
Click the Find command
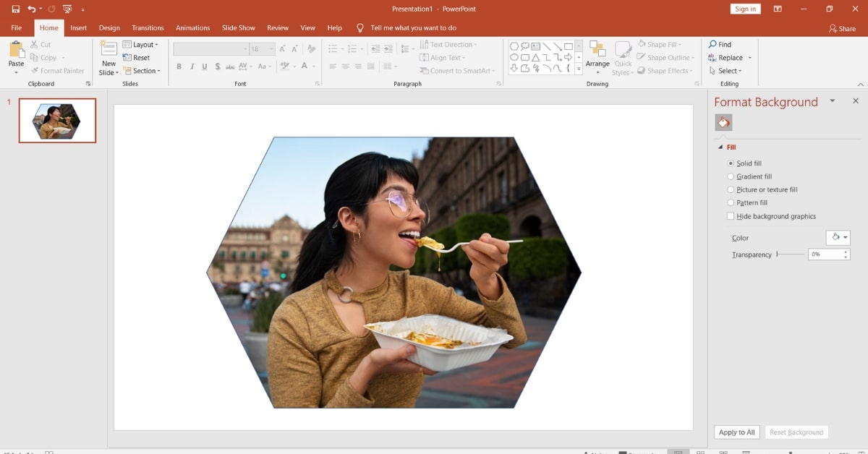(x=720, y=45)
